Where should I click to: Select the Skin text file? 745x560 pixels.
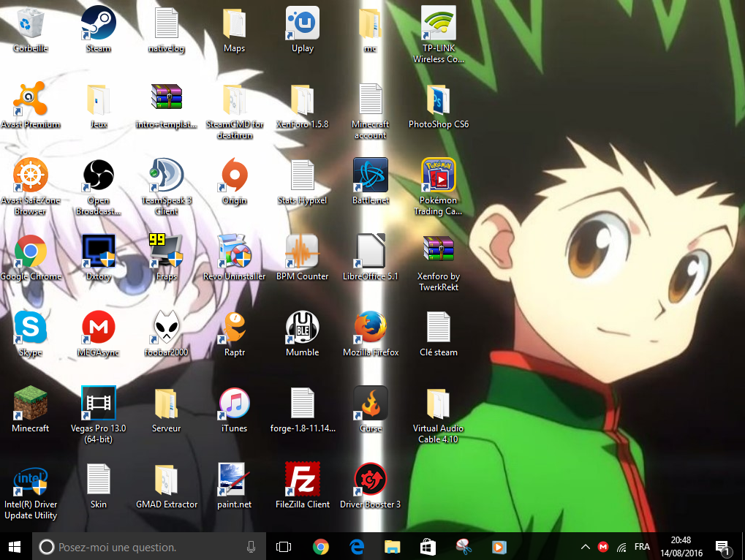(x=99, y=479)
